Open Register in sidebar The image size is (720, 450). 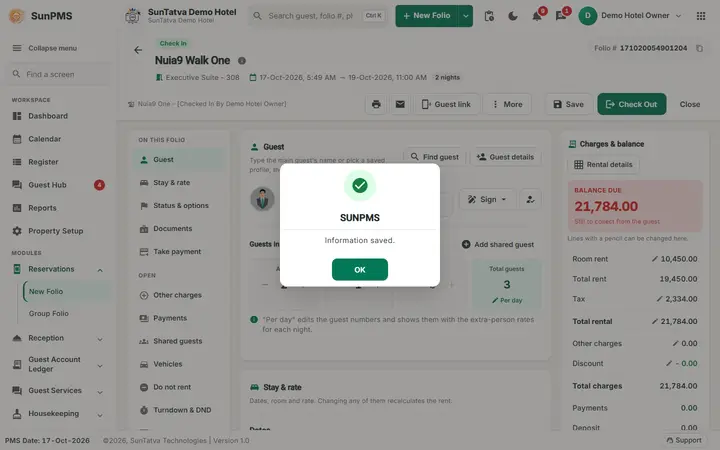click(43, 162)
